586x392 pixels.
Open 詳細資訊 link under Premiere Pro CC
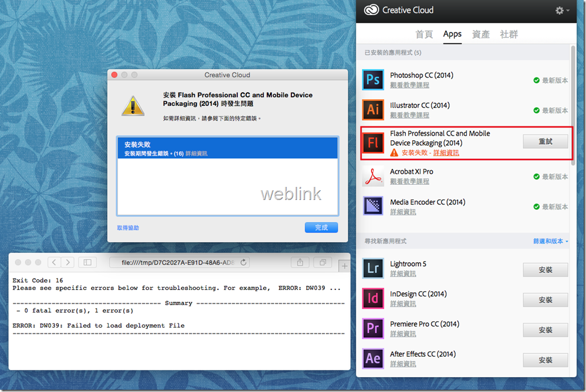(403, 334)
